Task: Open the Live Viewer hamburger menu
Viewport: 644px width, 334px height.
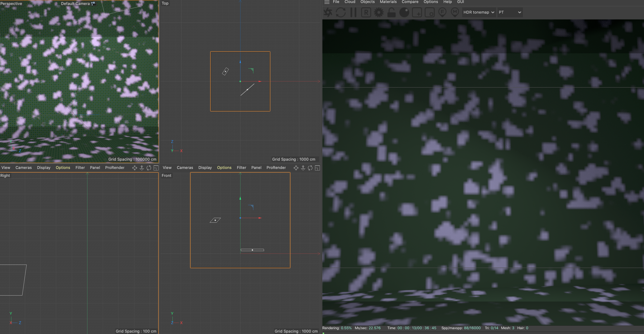Action: coord(327,2)
